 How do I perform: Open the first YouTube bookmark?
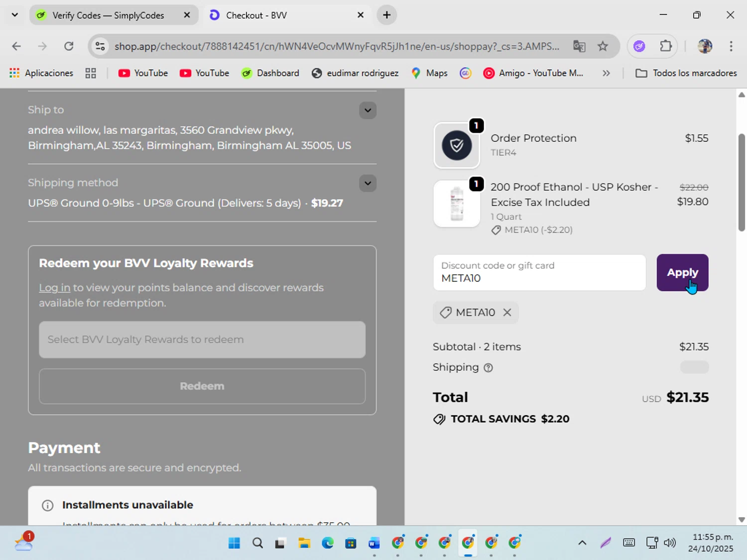point(143,73)
